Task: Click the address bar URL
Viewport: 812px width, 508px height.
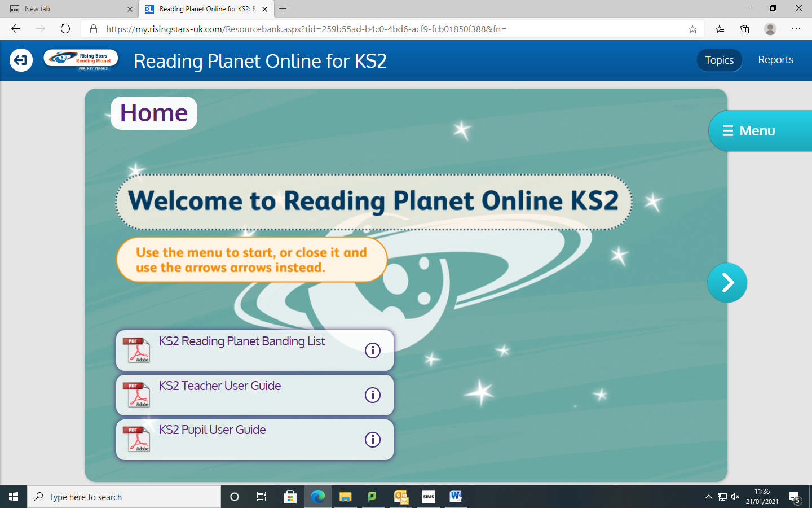Action: point(306,29)
